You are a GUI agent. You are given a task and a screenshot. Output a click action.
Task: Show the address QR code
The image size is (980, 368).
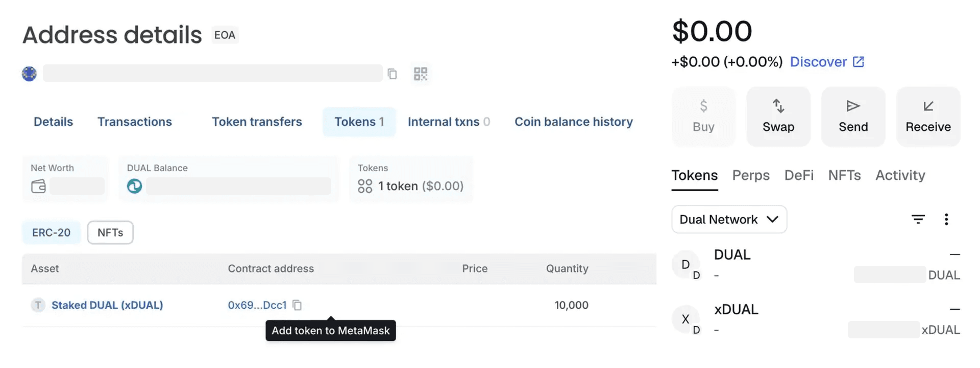tap(421, 74)
